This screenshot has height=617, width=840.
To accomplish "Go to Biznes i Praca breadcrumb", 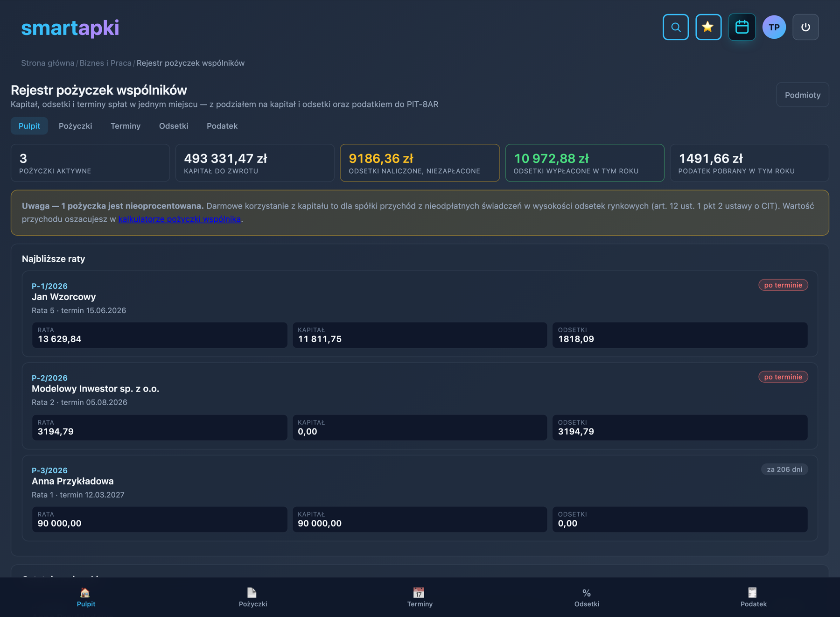I will click(x=105, y=63).
